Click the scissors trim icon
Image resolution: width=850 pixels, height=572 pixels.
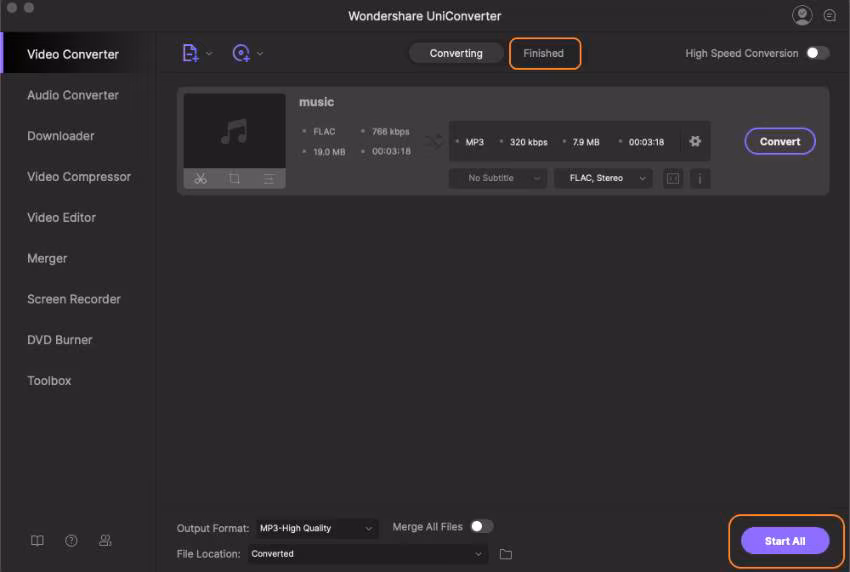pyautogui.click(x=201, y=178)
